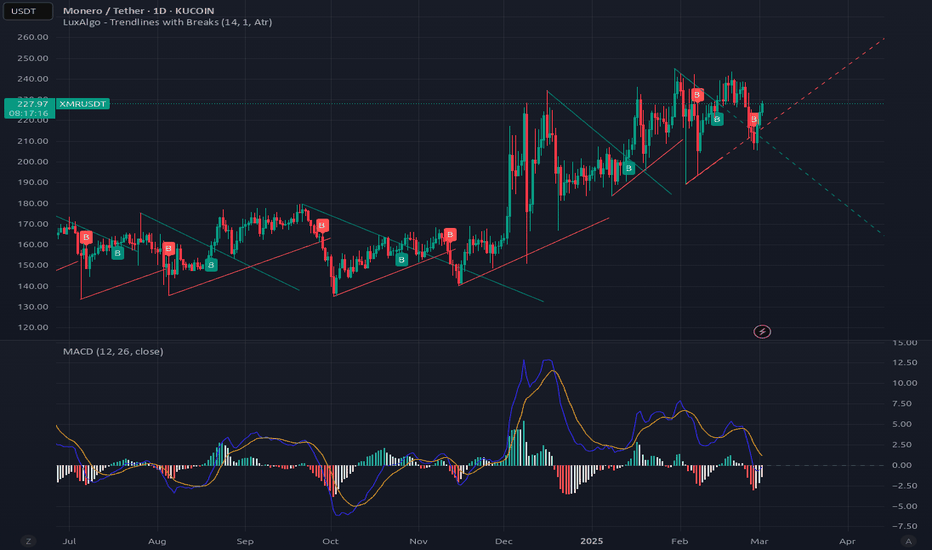
Task: Click the 2.50 MACD axis label
Action: pyautogui.click(x=902, y=445)
